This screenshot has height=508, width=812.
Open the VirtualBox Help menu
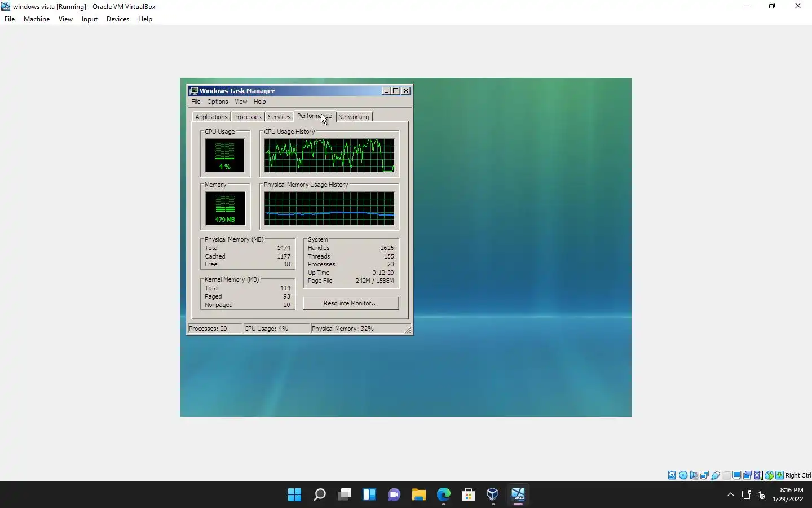click(145, 19)
